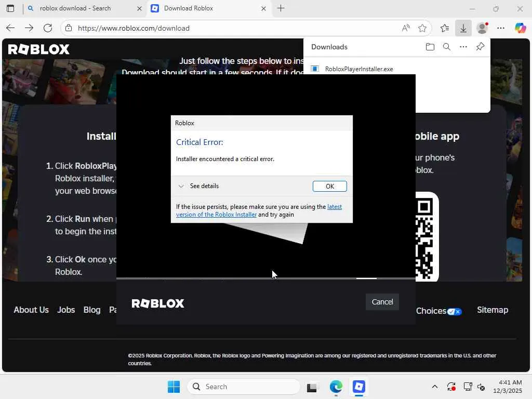This screenshot has width=532, height=399.
Task: Open a new browser tab
Action: [x=281, y=8]
